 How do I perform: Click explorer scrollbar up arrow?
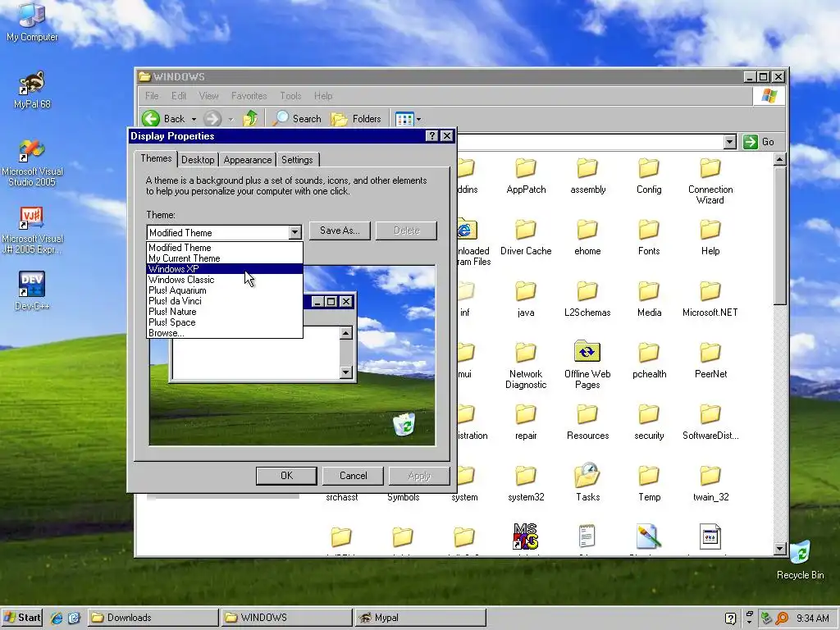coord(780,159)
